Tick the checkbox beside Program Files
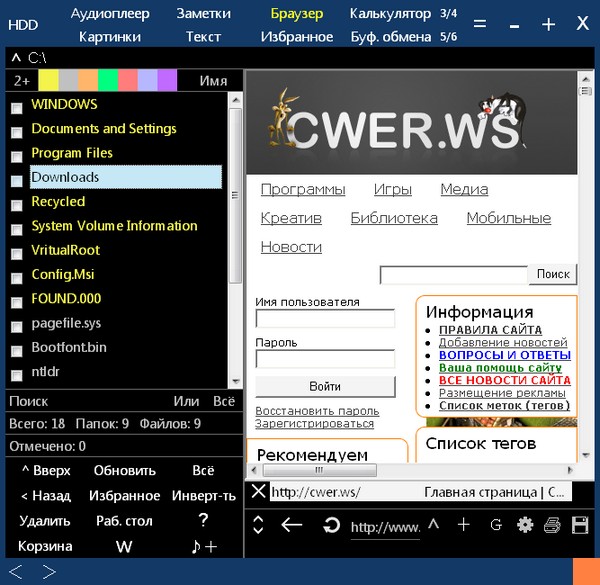The image size is (600, 585). 16,156
